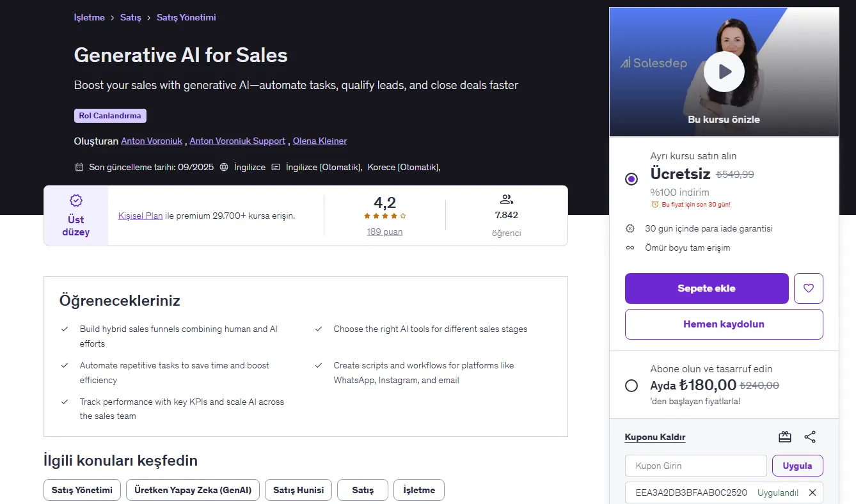Click the premium badge icon above Üst düzey

coord(76,201)
